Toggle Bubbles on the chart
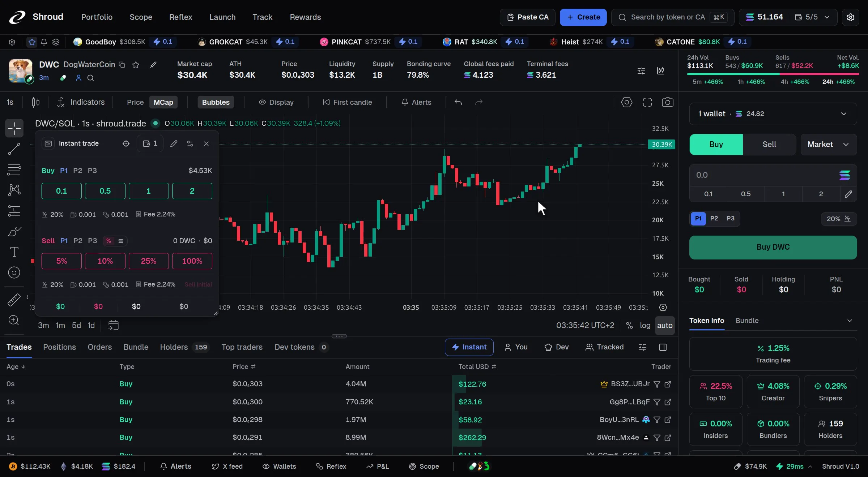 (x=216, y=102)
